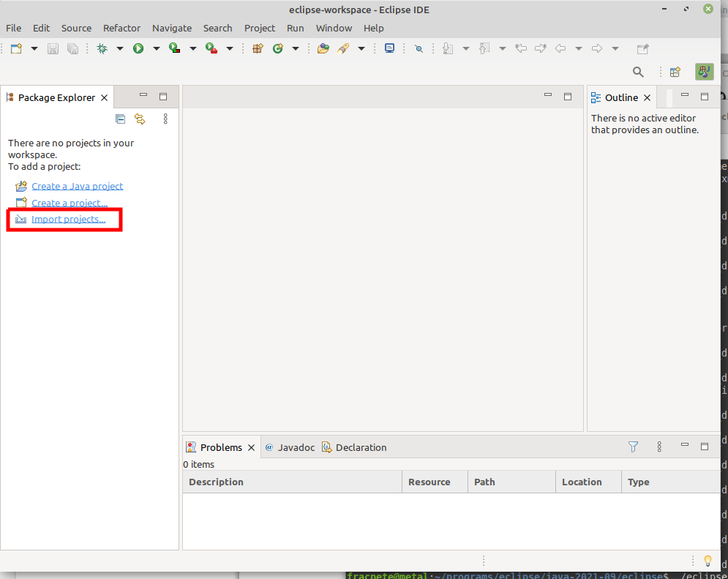This screenshot has height=579, width=728.
Task: Sort by the Location column header
Action: click(588, 482)
